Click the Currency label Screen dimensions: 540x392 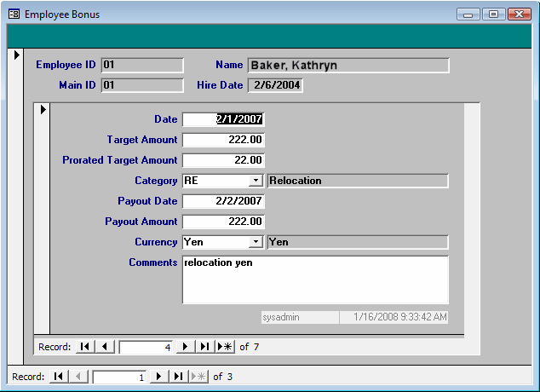(156, 242)
